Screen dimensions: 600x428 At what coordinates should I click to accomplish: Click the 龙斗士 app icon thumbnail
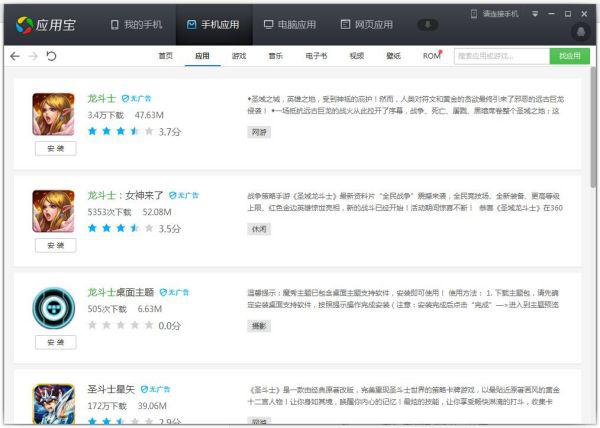pos(54,114)
